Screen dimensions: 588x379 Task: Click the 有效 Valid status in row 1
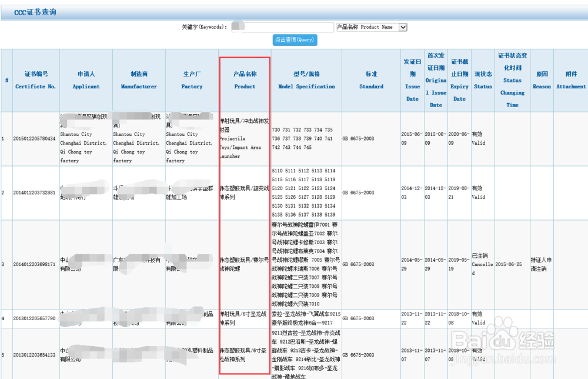tap(479, 139)
